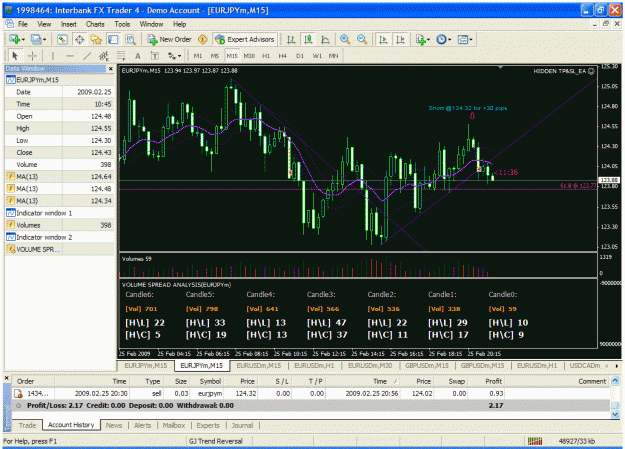Close the Data Window panel

(x=111, y=69)
